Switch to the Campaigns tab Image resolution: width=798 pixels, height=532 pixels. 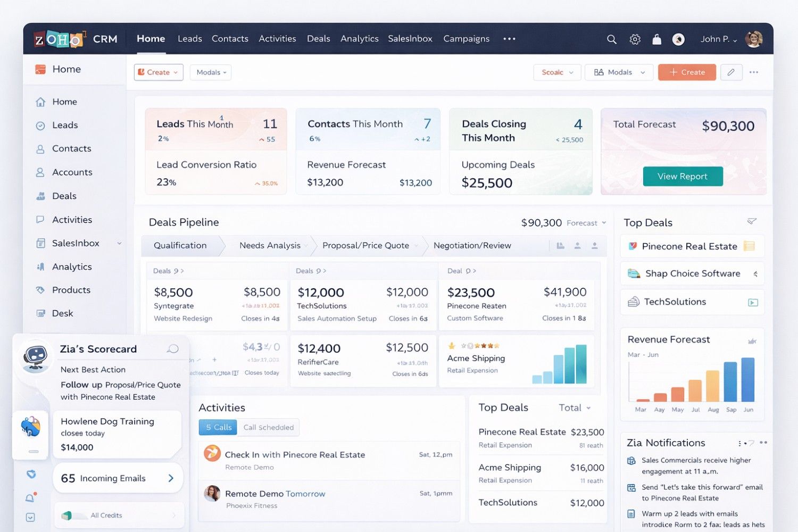466,38
